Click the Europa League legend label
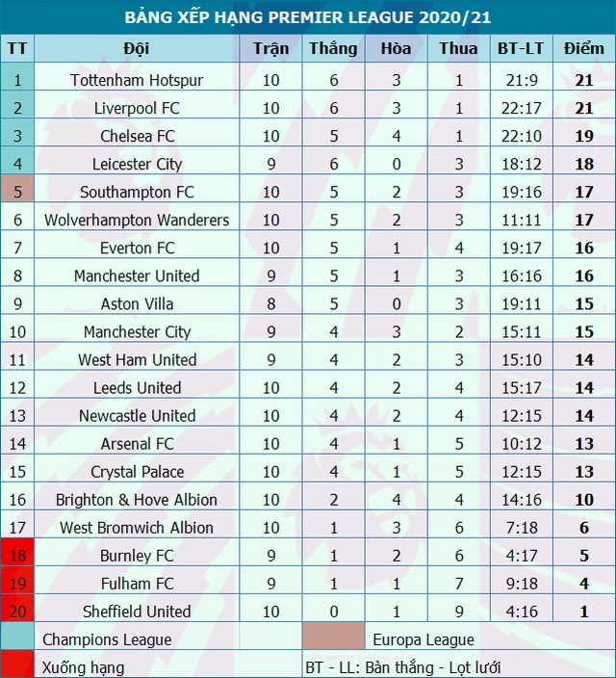Screen dimensions: 616x678 point(423,639)
